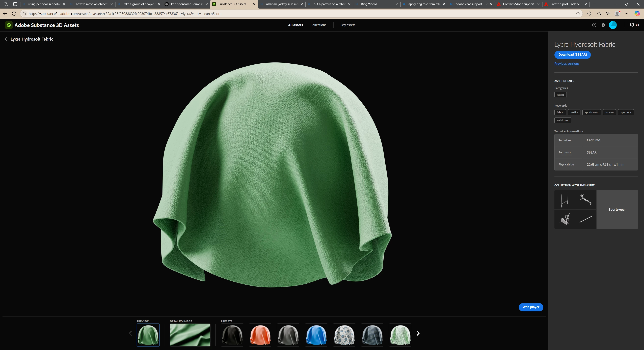Image resolution: width=644 pixels, height=350 pixels.
Task: Open the help question mark icon
Action: pos(594,25)
